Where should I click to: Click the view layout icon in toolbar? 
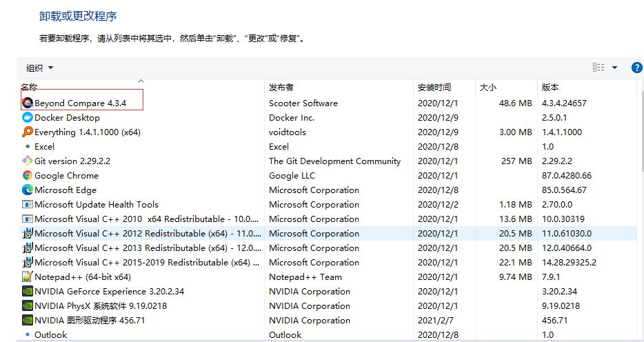point(598,68)
